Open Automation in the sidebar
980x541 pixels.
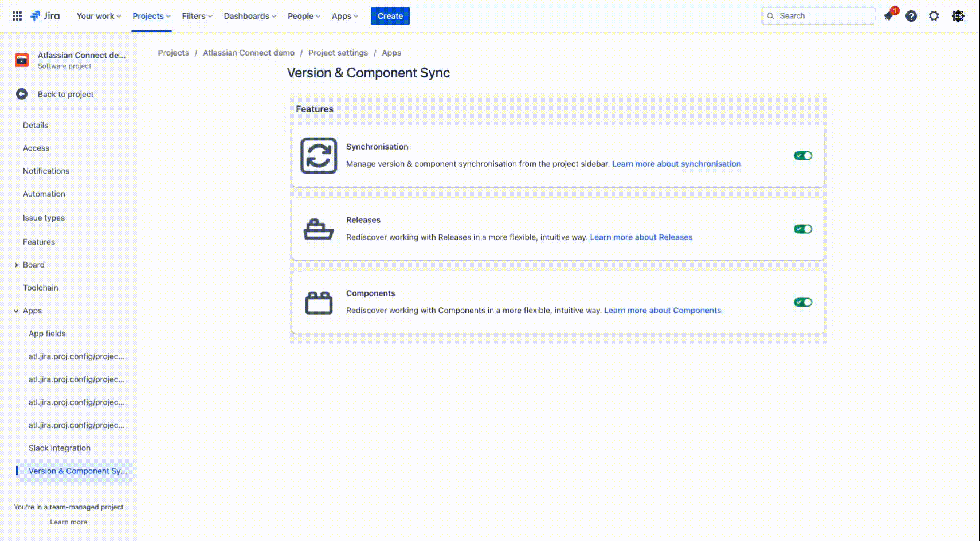click(44, 194)
